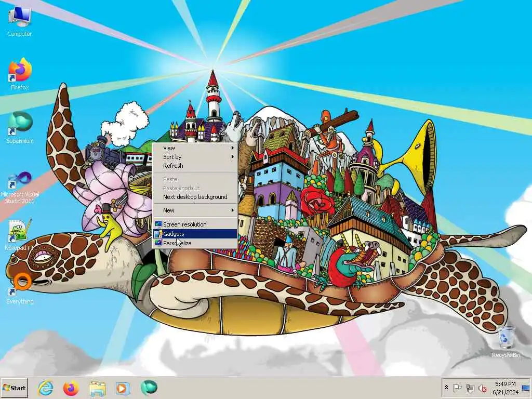Click the muted volume tray icon
The height and width of the screenshot is (399, 532).
[x=482, y=388]
